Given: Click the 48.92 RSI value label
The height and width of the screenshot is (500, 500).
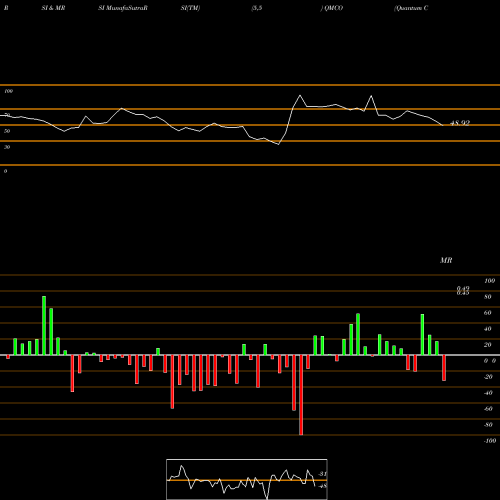Looking at the screenshot, I should coord(460,123).
